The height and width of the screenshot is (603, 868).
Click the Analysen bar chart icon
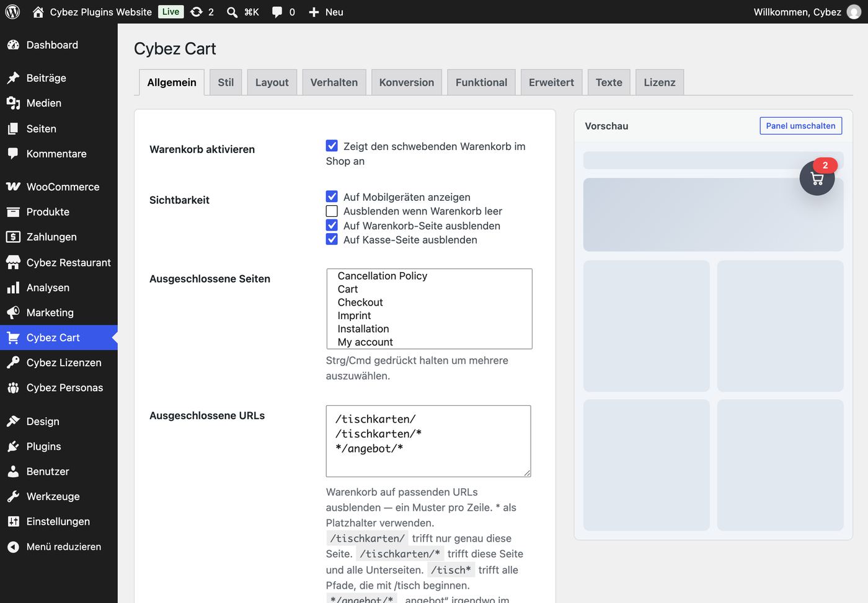point(13,288)
